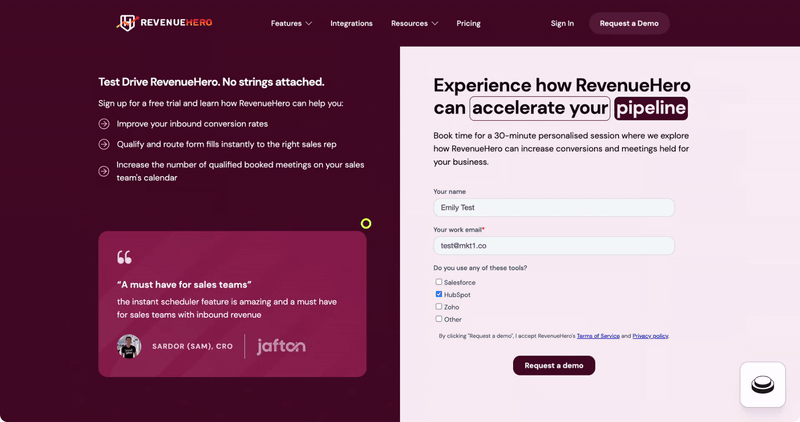Click 'A must have for sales teams' quote

[184, 285]
